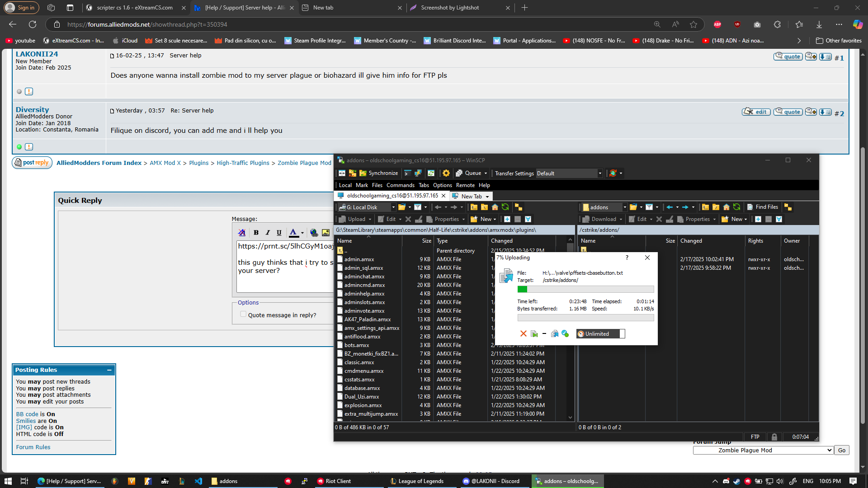Image resolution: width=868 pixels, height=488 pixels.
Task: Click the Open in PuTTY icon
Action: (418, 173)
